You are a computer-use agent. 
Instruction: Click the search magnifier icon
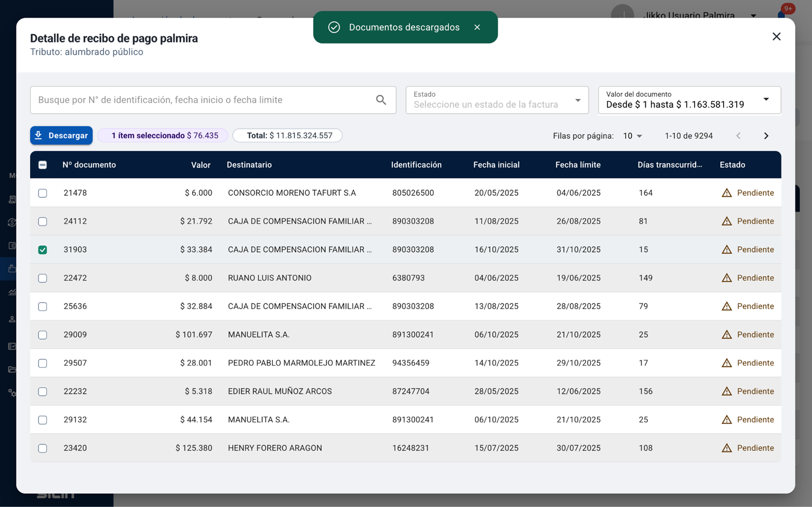[x=381, y=100]
